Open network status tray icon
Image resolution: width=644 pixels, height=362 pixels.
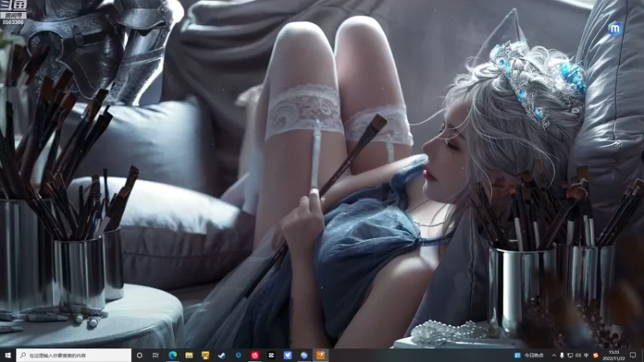point(570,356)
